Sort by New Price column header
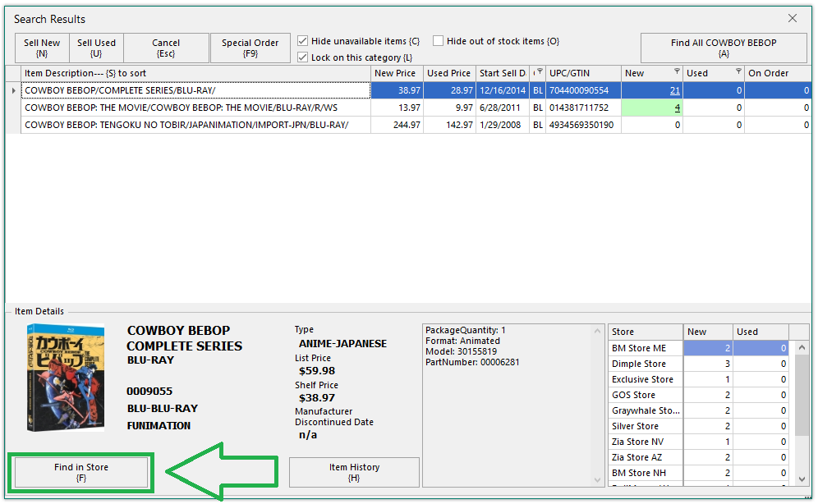Image resolution: width=818 pixels, height=504 pixels. 397,74
